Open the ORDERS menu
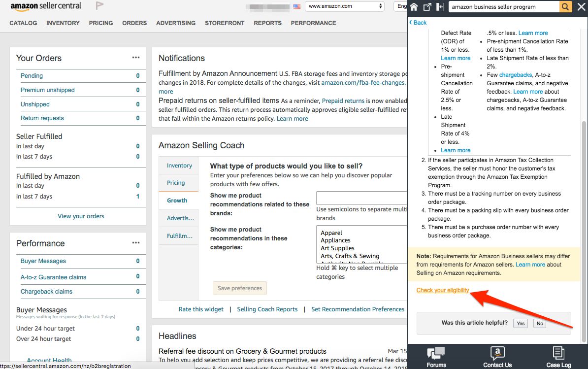Viewport: 588px width, 369px height. pyautogui.click(x=134, y=23)
